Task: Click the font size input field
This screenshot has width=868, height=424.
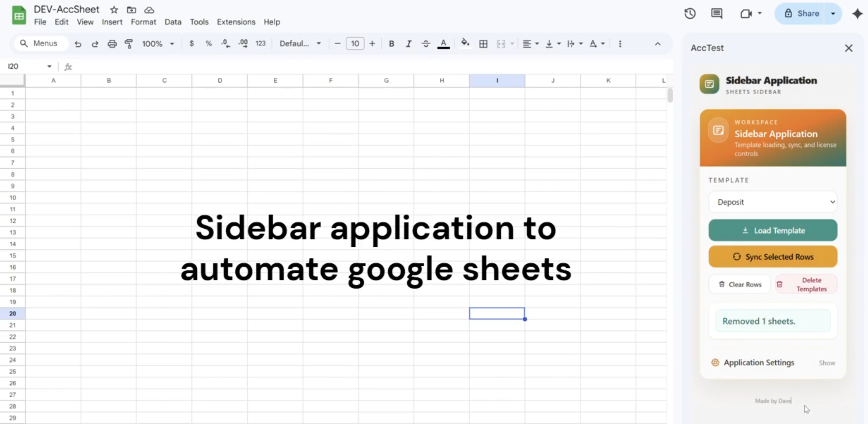Action: pos(355,44)
